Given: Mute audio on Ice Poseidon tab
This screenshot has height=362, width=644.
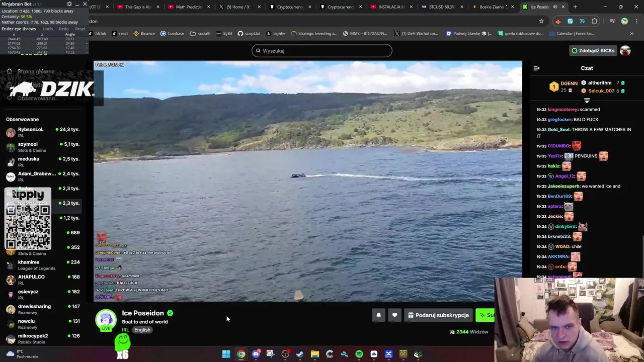Looking at the screenshot, I should 555,7.
